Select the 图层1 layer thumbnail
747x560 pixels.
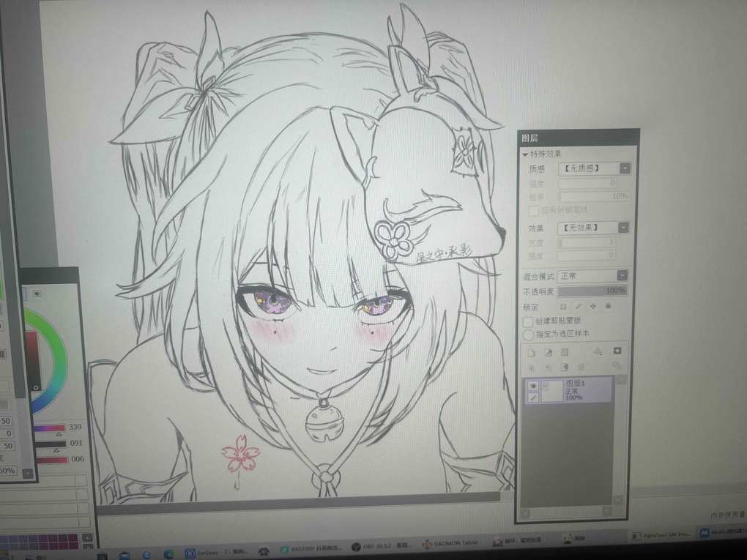[x=551, y=391]
